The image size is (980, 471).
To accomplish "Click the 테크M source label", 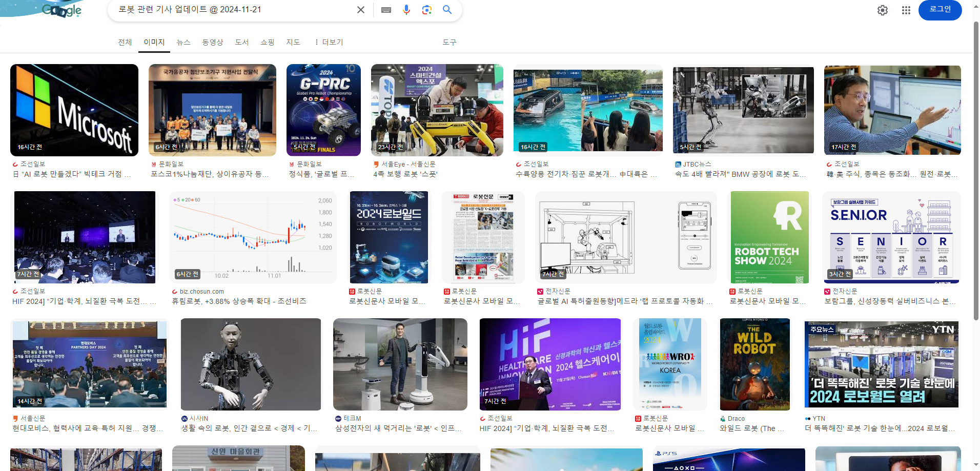I will pos(352,418).
